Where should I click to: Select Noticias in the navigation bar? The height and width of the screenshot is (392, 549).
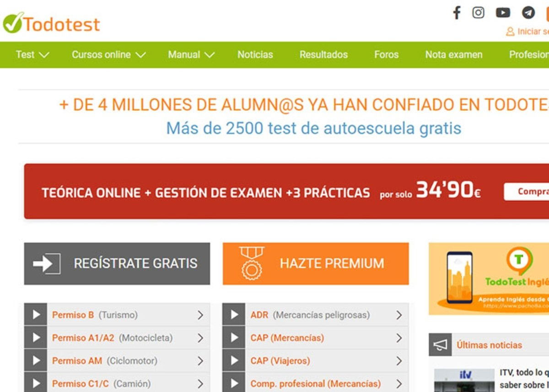tap(255, 54)
